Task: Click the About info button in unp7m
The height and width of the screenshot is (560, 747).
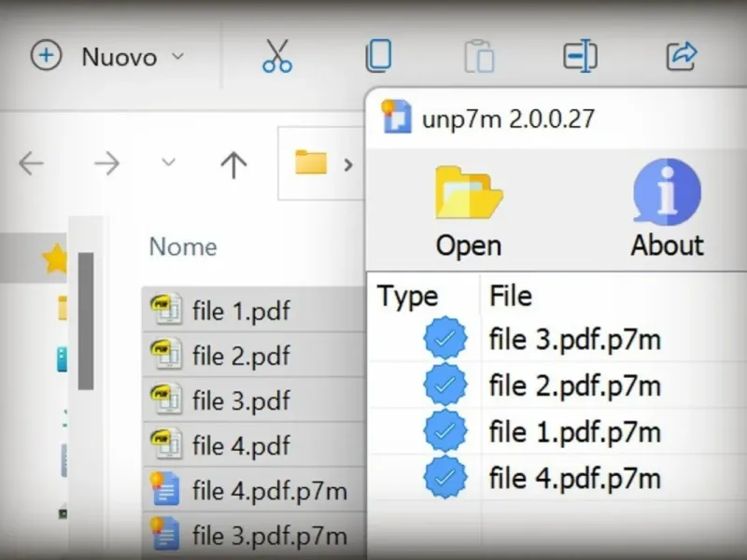Action: coord(667,208)
